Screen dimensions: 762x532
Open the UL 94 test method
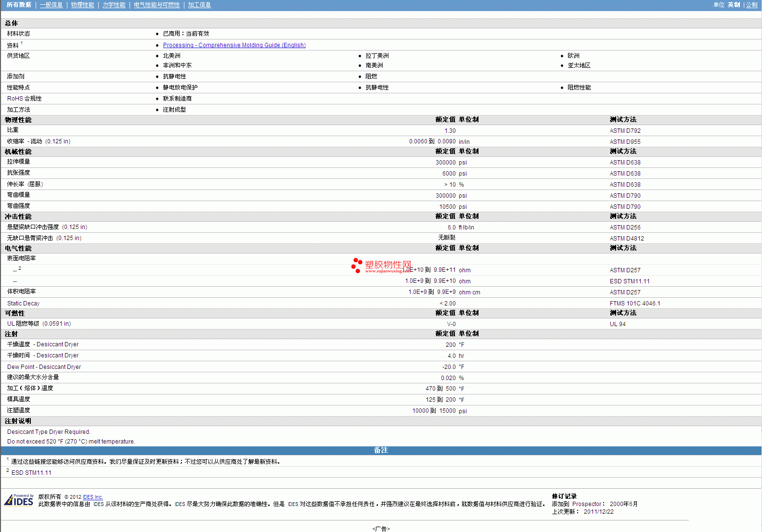pos(618,324)
